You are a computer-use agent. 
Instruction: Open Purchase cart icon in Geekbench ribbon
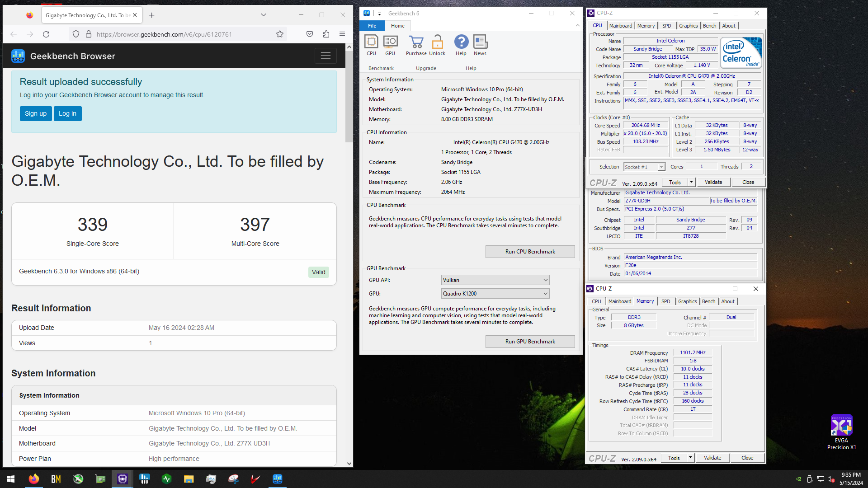pos(416,46)
